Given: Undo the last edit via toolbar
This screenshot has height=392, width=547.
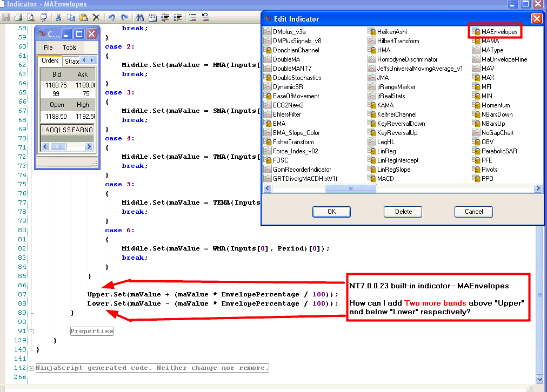Looking at the screenshot, I should [112, 17].
